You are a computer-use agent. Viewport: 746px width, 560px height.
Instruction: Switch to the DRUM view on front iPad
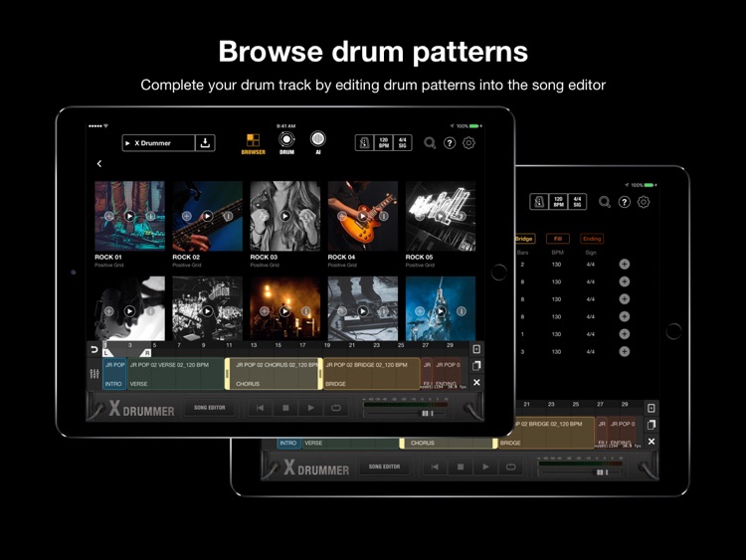(286, 143)
